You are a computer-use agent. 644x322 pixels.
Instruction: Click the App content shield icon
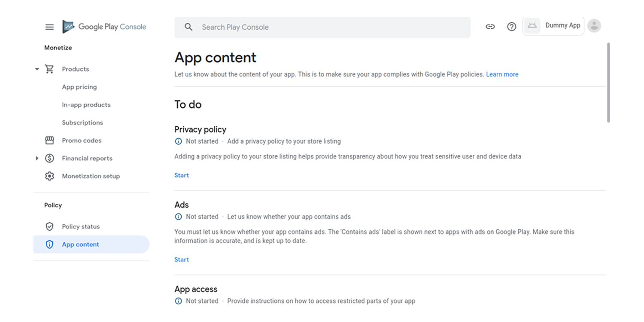pyautogui.click(x=49, y=244)
